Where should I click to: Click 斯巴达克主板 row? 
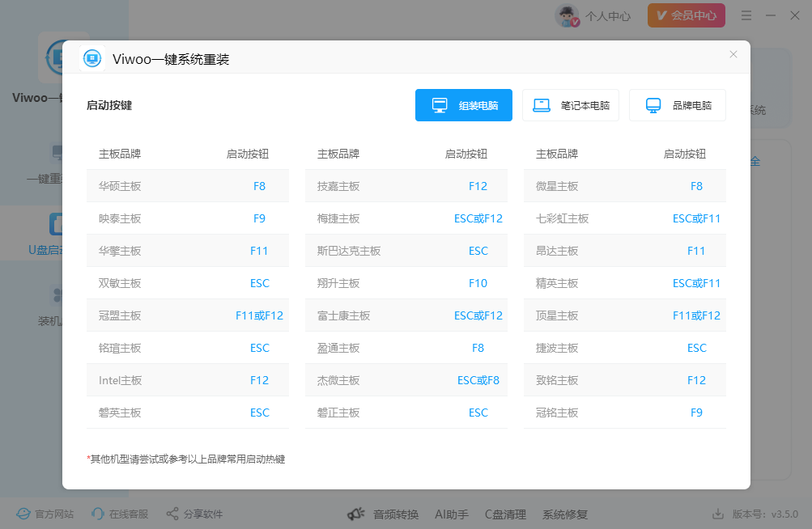pyautogui.click(x=406, y=251)
